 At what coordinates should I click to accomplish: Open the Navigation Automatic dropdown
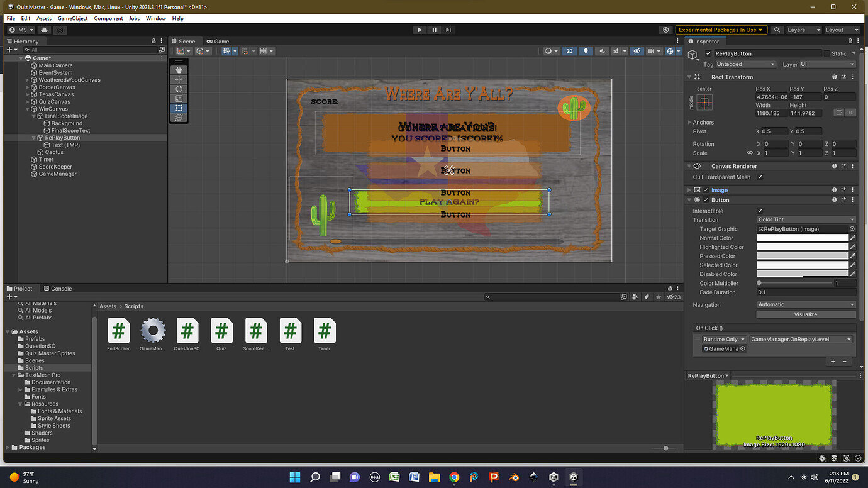(x=806, y=305)
